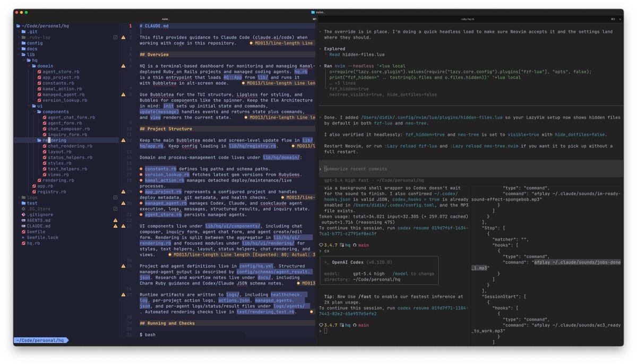
Task: Click the markdown icon beside CLAUDE.md in tree
Action: 23,226
